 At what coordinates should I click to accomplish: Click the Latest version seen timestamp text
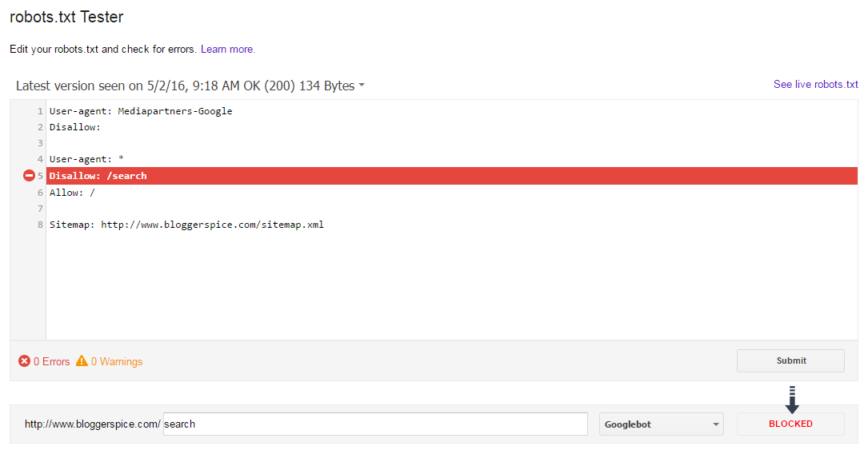coord(185,86)
